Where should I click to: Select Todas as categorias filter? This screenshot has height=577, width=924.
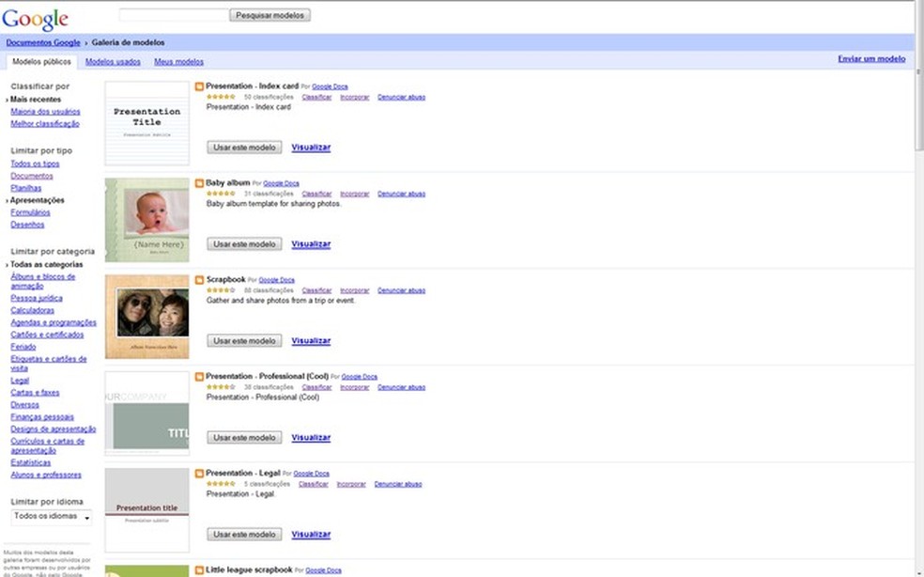pyautogui.click(x=47, y=264)
